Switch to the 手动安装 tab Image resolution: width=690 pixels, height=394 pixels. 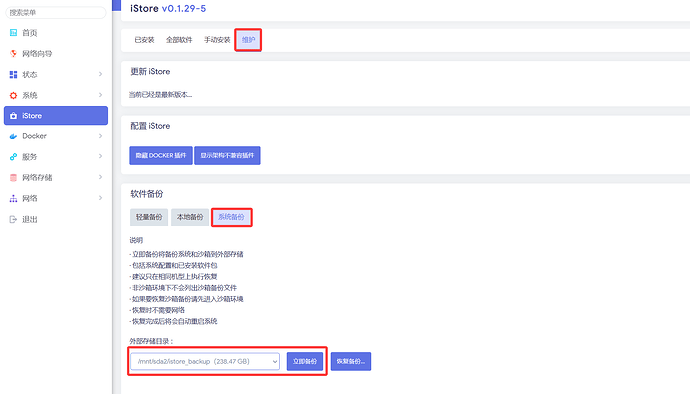[x=217, y=40]
